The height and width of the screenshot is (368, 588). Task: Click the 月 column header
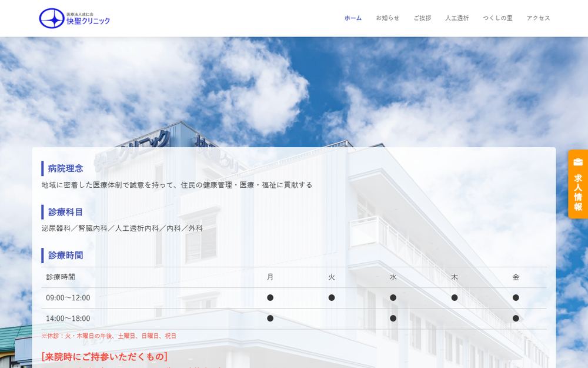(270, 277)
